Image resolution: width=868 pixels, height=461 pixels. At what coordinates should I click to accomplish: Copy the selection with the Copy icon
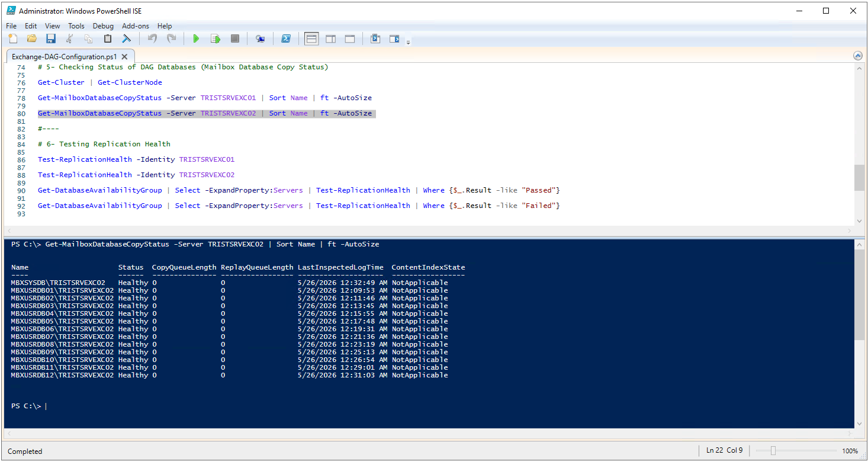click(89, 39)
